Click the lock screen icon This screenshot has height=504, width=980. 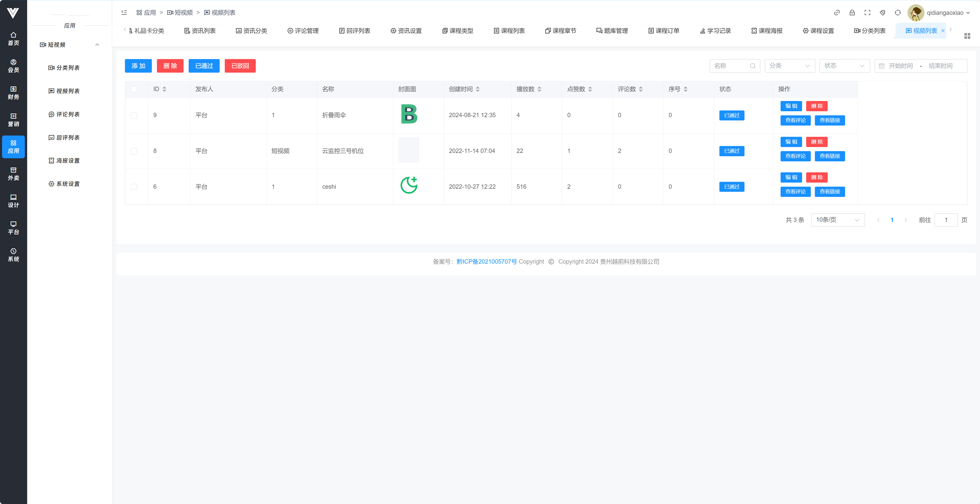point(852,13)
